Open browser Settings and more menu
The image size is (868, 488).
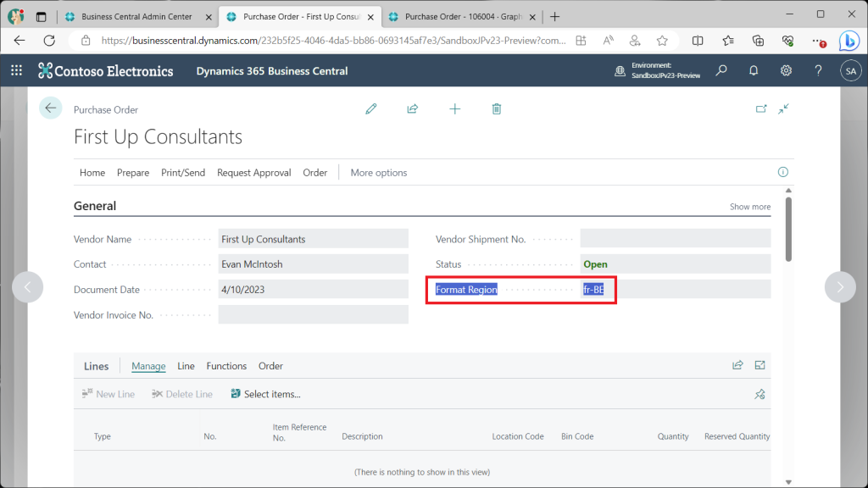click(818, 41)
